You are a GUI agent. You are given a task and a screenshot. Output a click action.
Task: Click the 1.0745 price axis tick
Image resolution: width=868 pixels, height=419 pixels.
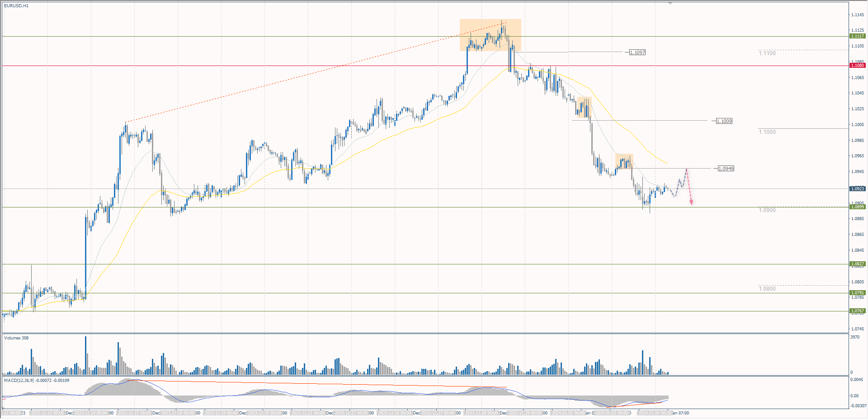[858, 329]
